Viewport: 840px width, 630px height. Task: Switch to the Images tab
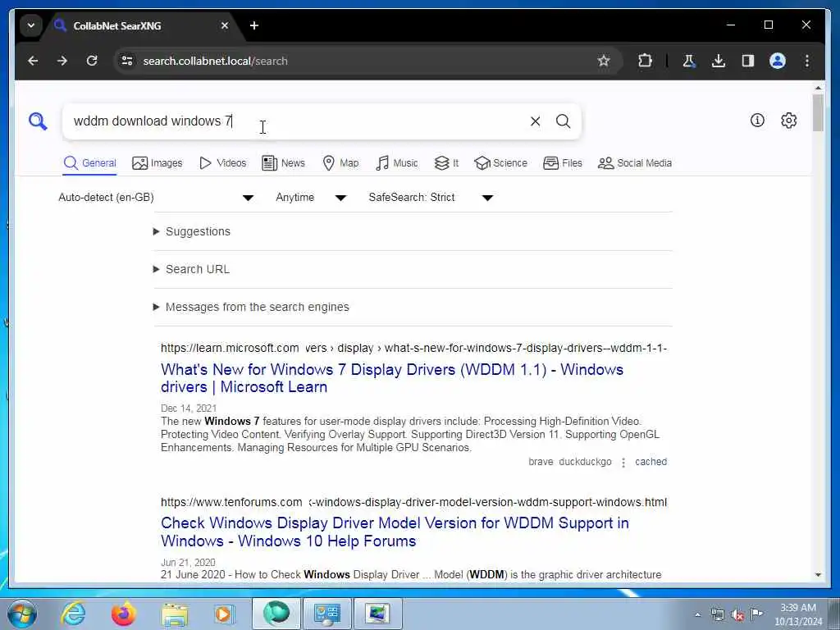pyautogui.click(x=157, y=163)
